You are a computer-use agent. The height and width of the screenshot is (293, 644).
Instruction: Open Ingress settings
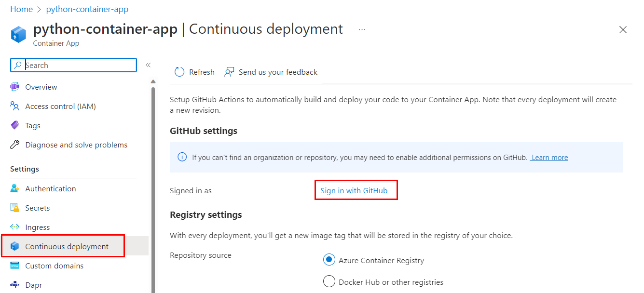[x=37, y=227]
